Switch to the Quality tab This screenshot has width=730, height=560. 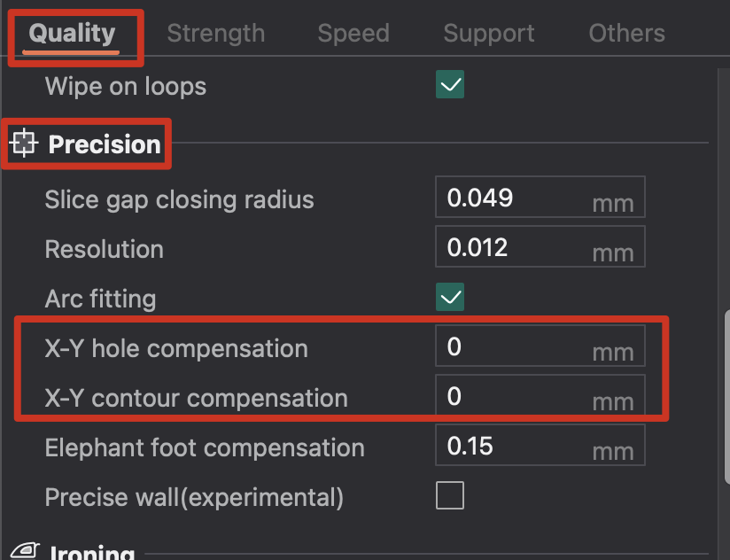[x=72, y=34]
